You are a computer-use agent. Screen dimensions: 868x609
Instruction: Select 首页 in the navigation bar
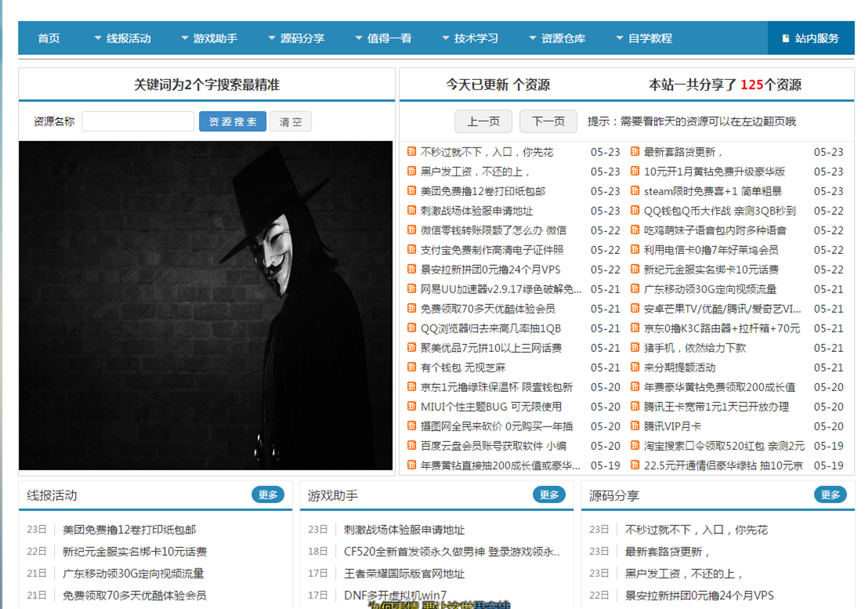tap(49, 38)
